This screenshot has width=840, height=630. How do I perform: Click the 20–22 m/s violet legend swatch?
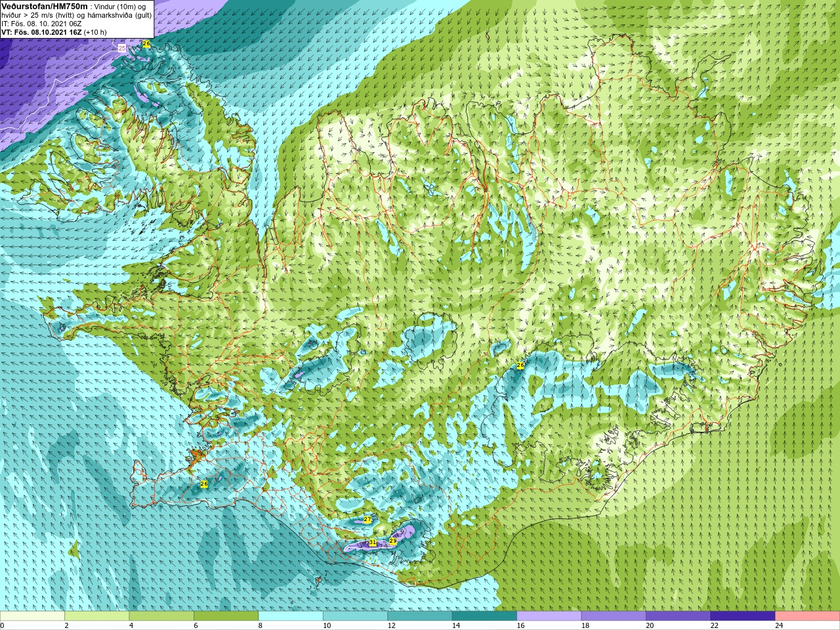click(x=679, y=616)
